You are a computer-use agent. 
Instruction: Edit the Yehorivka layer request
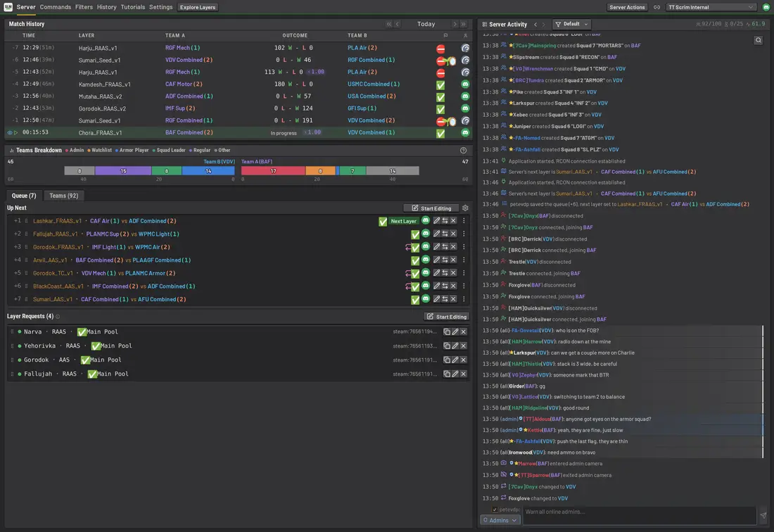pyautogui.click(x=455, y=346)
